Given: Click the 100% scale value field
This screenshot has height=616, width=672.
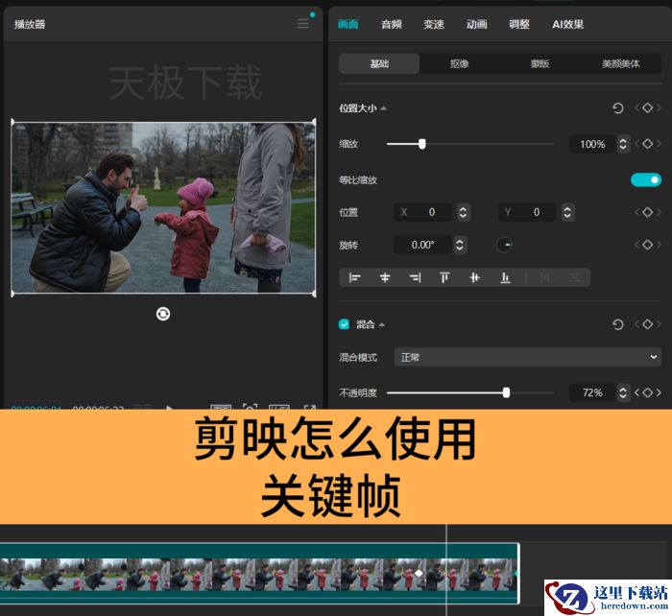Looking at the screenshot, I should pyautogui.click(x=592, y=144).
